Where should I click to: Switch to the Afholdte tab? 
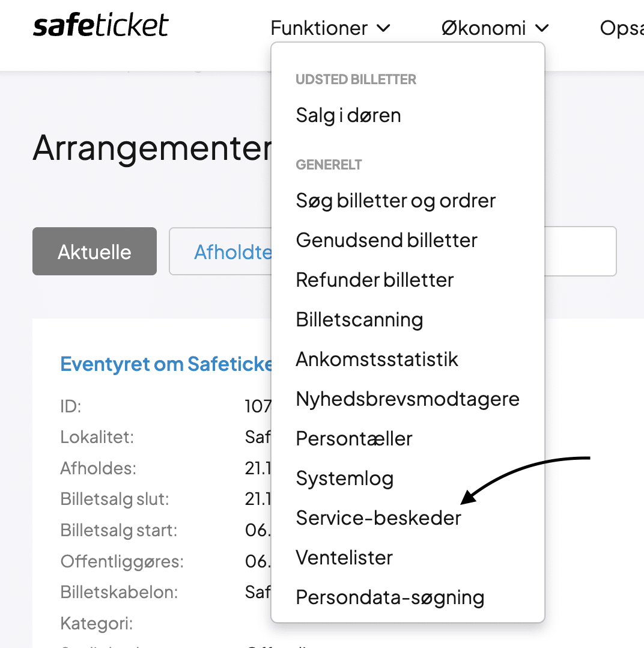point(231,251)
